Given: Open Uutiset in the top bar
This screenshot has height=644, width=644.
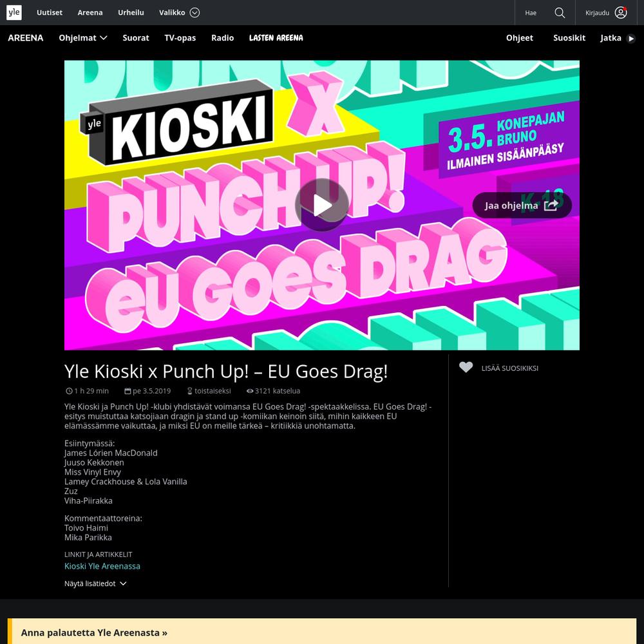Looking at the screenshot, I should 50,13.
